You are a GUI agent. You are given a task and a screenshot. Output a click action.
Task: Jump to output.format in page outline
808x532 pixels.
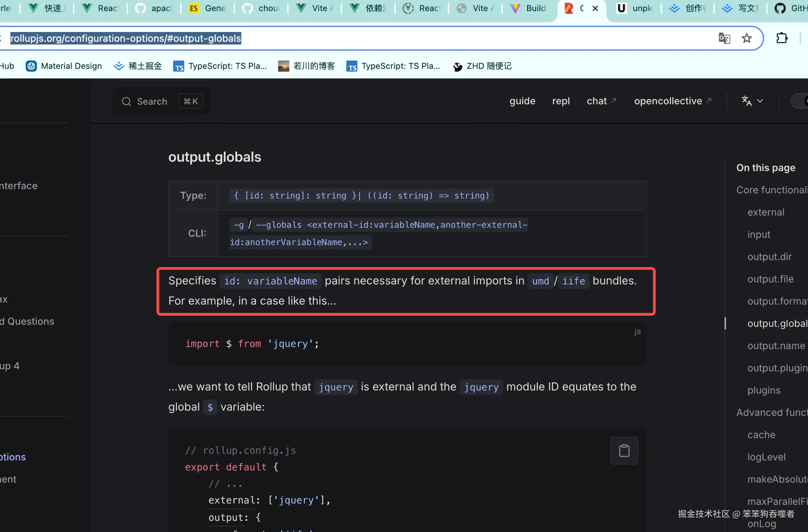pos(777,301)
